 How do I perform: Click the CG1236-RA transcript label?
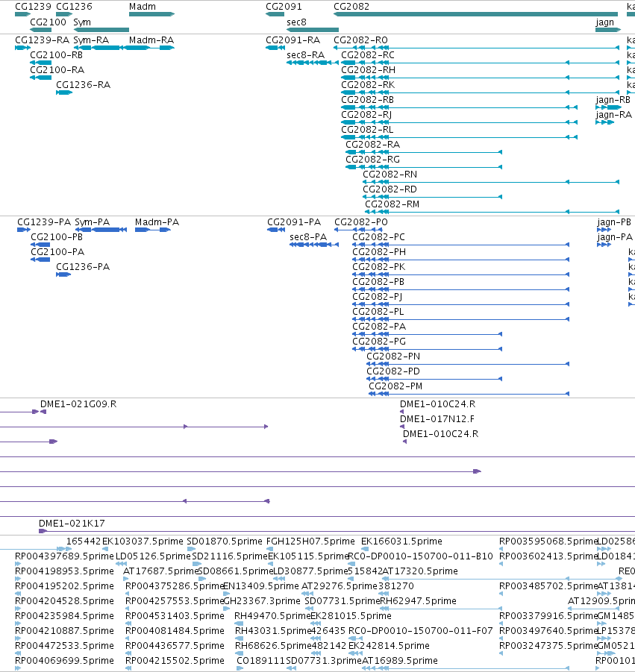point(83,85)
